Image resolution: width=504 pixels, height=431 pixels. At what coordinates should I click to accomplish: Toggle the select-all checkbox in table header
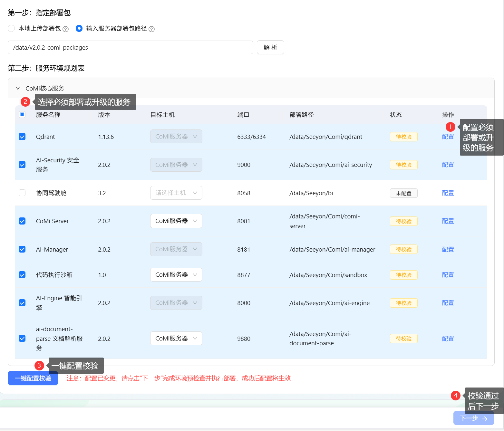pos(22,114)
